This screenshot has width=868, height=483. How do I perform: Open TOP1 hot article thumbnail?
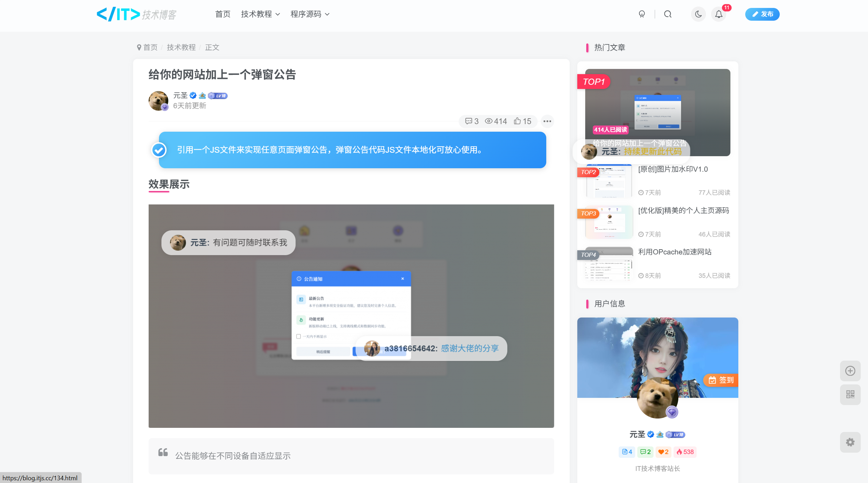(657, 112)
